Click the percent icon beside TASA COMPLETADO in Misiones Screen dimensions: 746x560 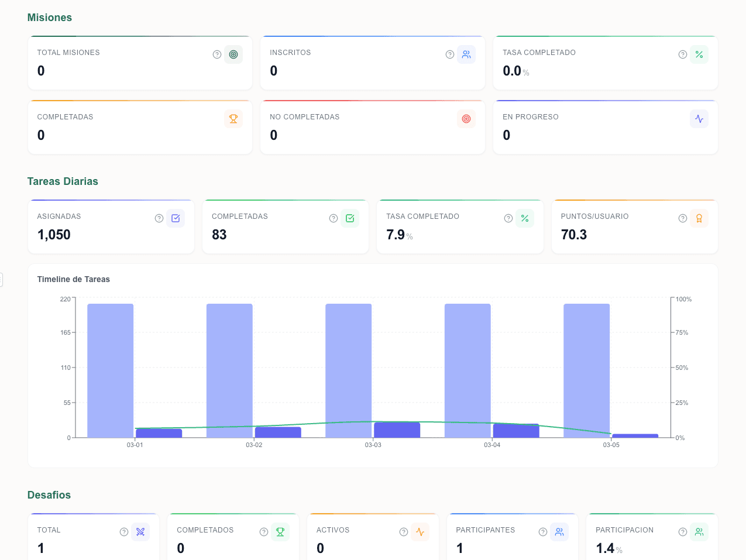click(699, 54)
